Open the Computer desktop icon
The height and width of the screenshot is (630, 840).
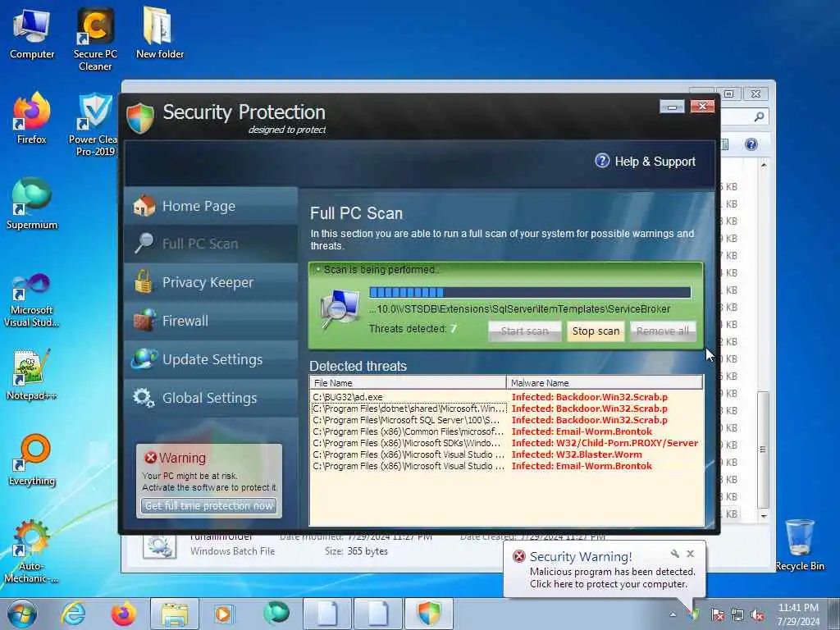coord(32,33)
